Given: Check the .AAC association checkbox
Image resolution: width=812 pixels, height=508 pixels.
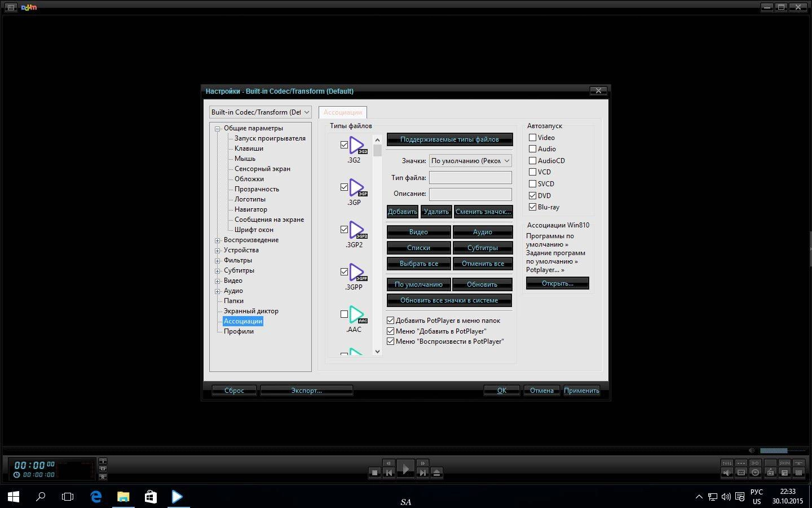Looking at the screenshot, I should click(344, 314).
